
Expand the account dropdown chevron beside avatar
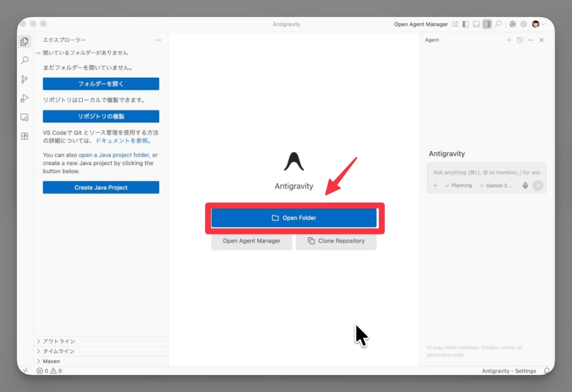[543, 24]
